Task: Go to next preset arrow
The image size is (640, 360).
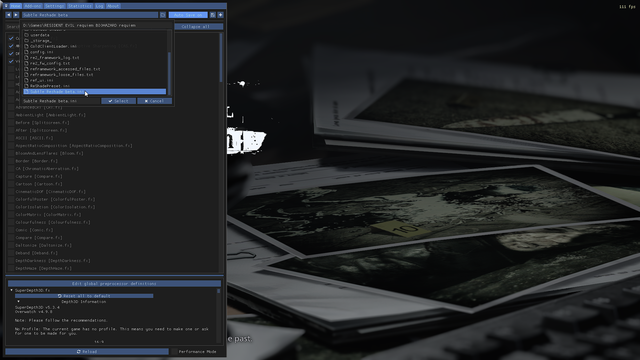Action: [16, 15]
